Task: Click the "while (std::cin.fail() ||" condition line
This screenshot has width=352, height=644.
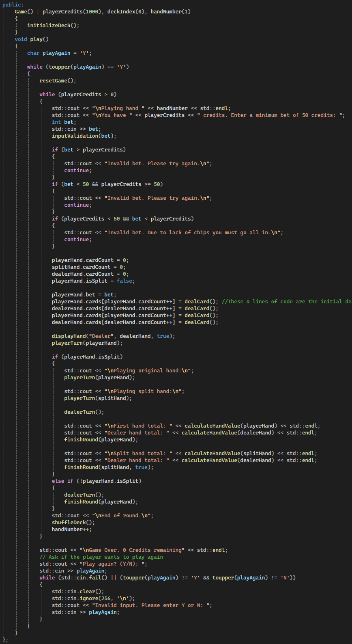Action: [167, 577]
